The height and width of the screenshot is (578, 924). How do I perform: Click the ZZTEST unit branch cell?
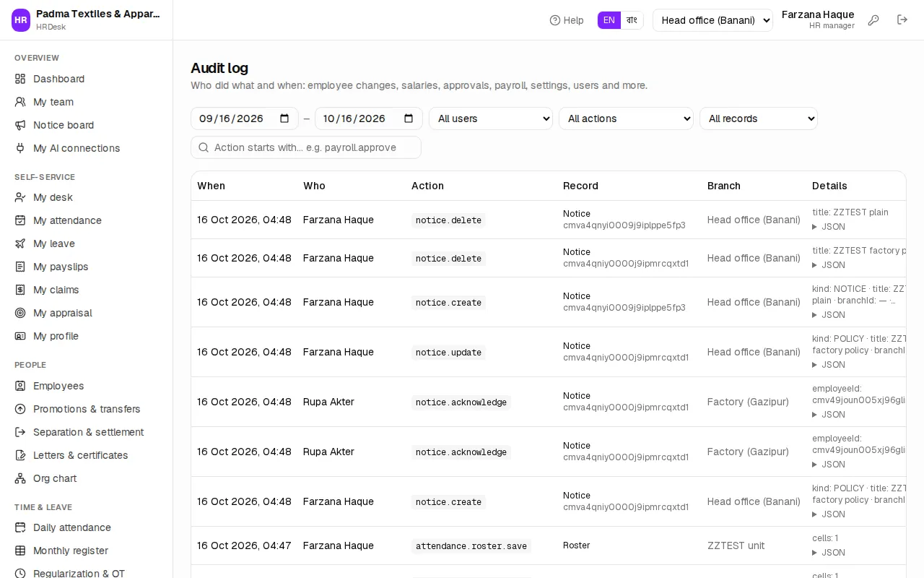click(x=736, y=545)
